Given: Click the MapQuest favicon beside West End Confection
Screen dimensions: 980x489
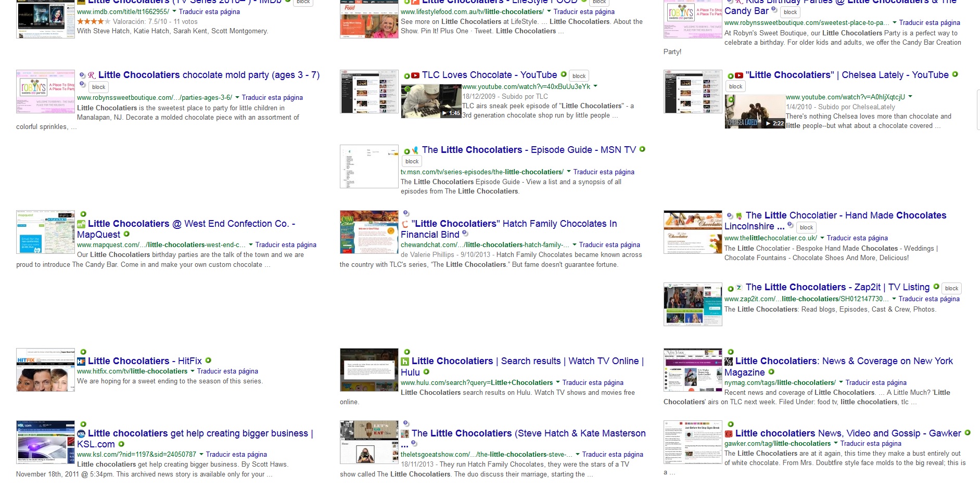Looking at the screenshot, I should click(81, 224).
